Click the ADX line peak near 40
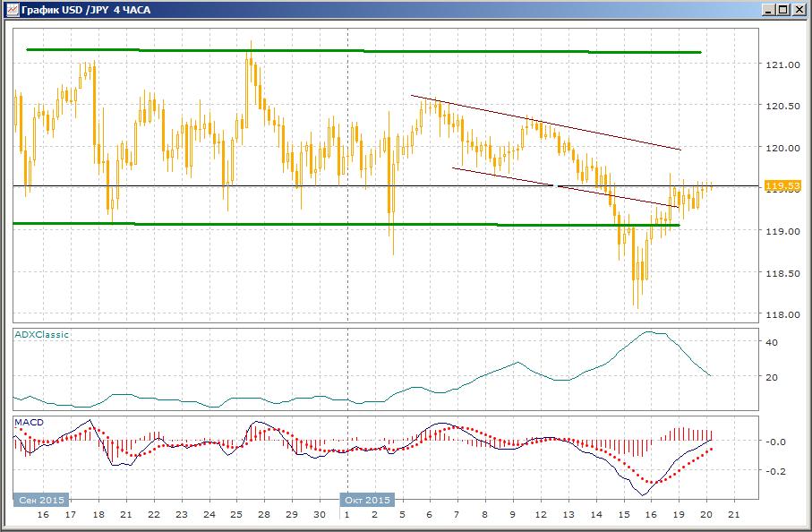The image size is (812, 532). [651, 332]
